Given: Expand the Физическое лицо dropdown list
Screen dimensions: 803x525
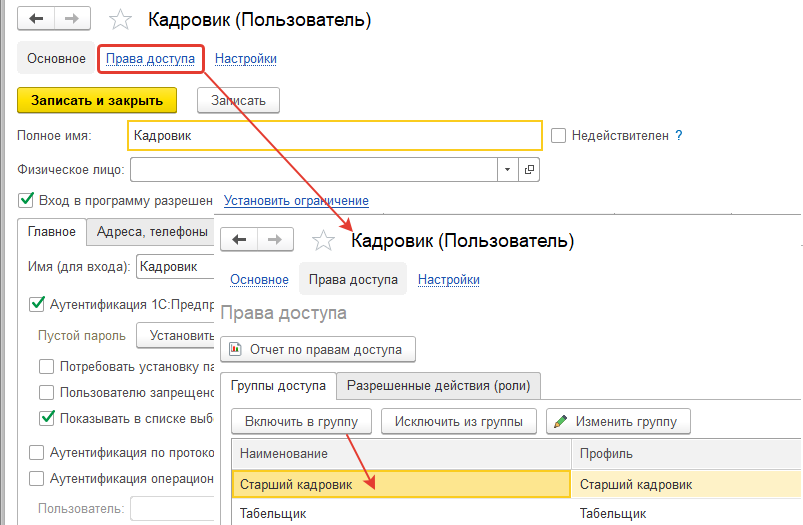Looking at the screenshot, I should [x=508, y=169].
